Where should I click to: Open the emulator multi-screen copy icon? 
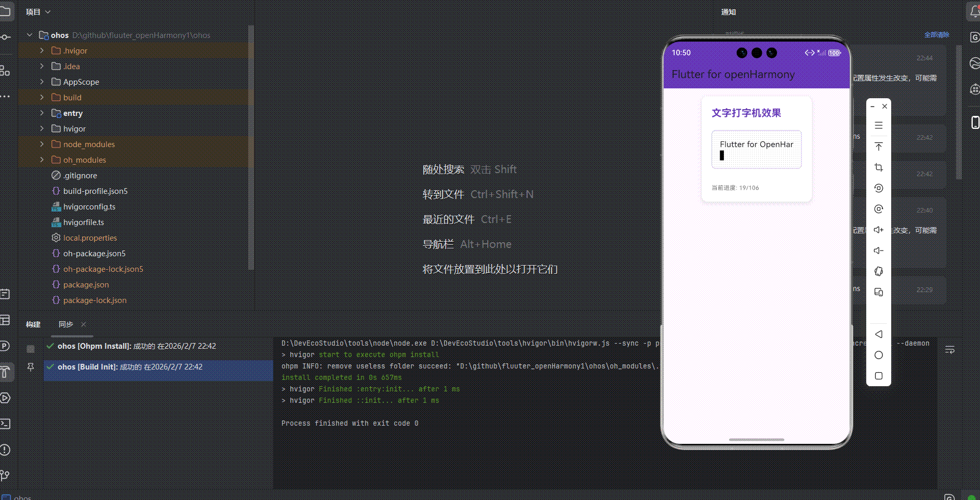(878, 292)
